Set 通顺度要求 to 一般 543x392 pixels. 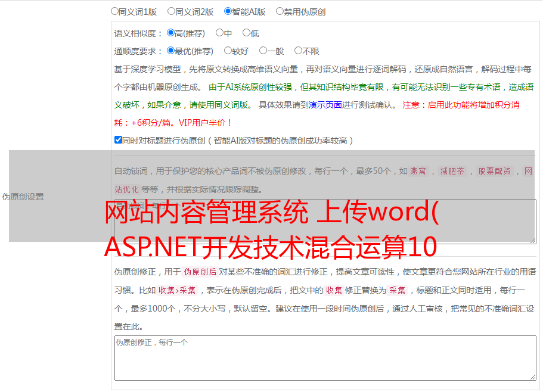coord(263,51)
